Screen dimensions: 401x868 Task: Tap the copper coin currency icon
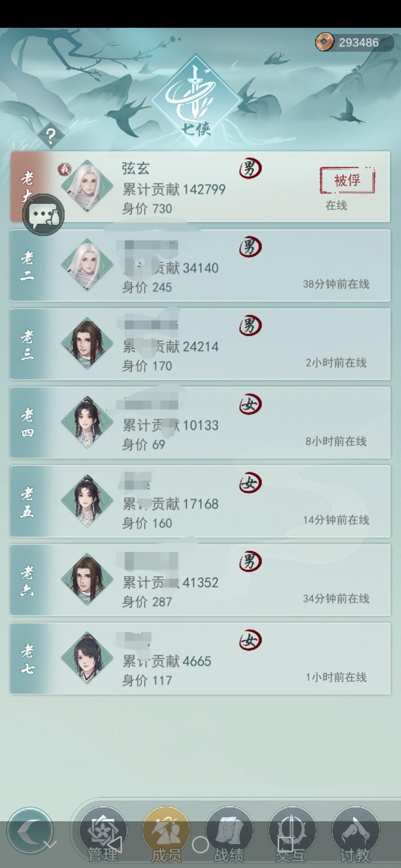[x=325, y=42]
